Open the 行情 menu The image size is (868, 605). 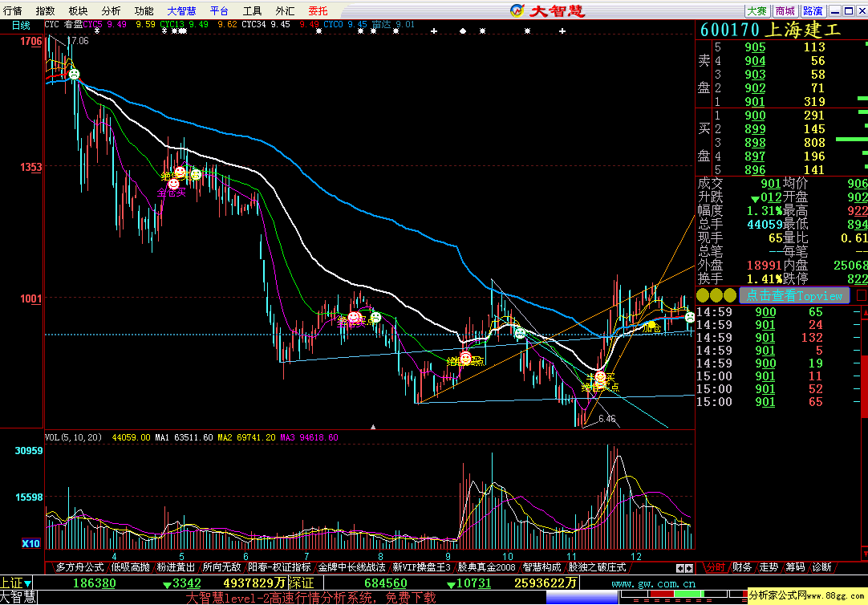click(13, 10)
